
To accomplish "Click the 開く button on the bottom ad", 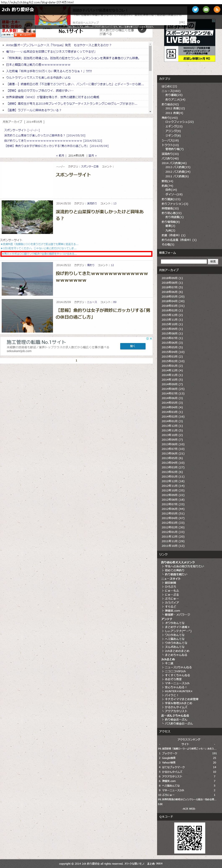I will tap(133, 346).
